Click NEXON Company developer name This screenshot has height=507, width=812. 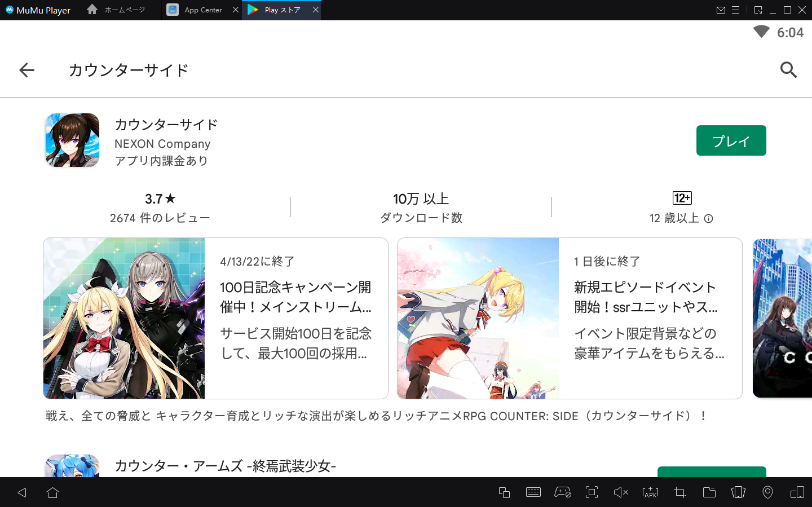[162, 144]
